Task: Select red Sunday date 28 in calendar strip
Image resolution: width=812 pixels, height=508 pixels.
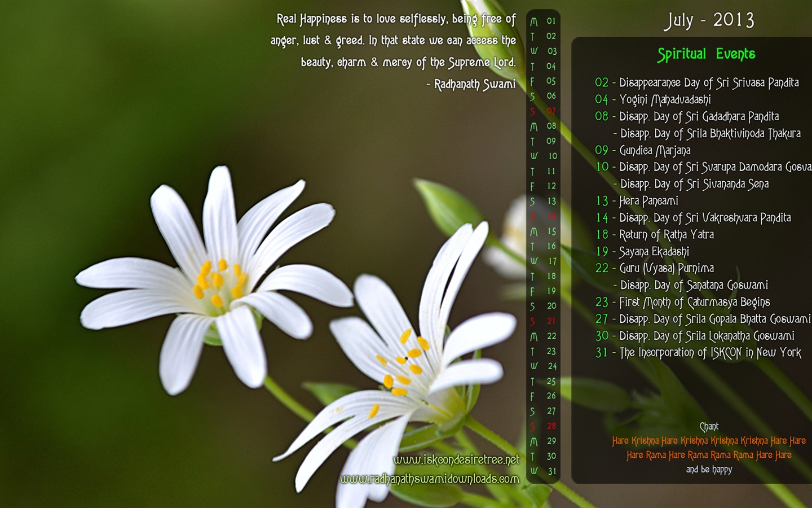Action: [551, 426]
